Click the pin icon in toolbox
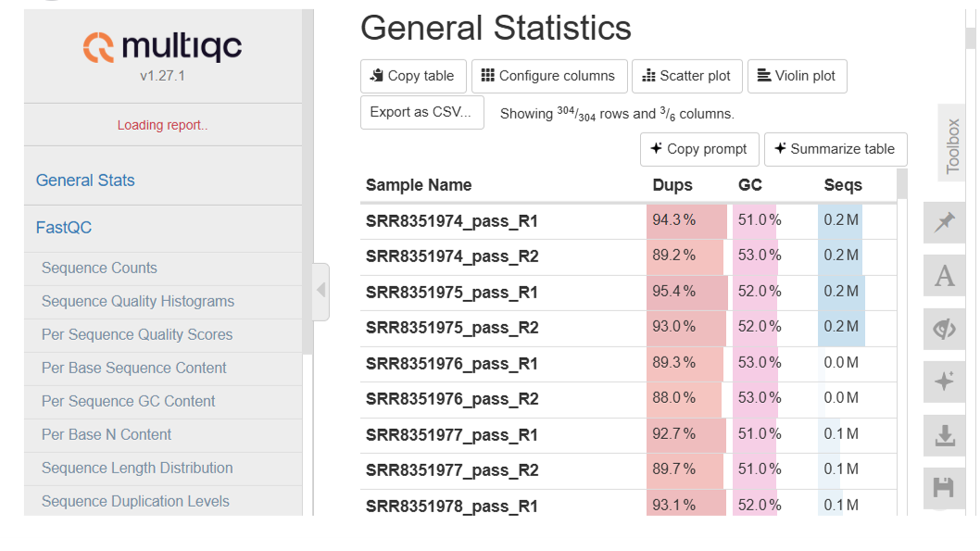The image size is (980, 551). [x=945, y=222]
